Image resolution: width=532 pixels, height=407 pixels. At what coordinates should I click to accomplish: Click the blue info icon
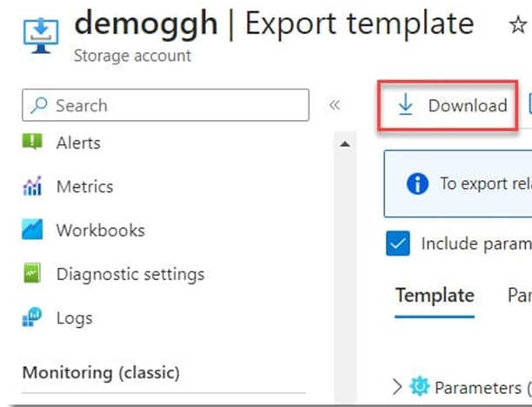tap(417, 183)
